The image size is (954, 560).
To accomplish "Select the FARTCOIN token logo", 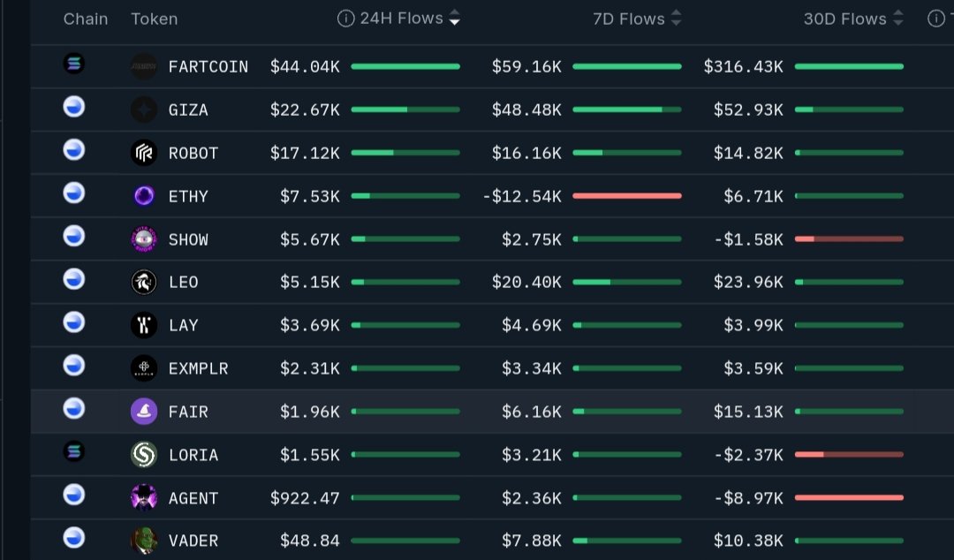I will coord(143,65).
